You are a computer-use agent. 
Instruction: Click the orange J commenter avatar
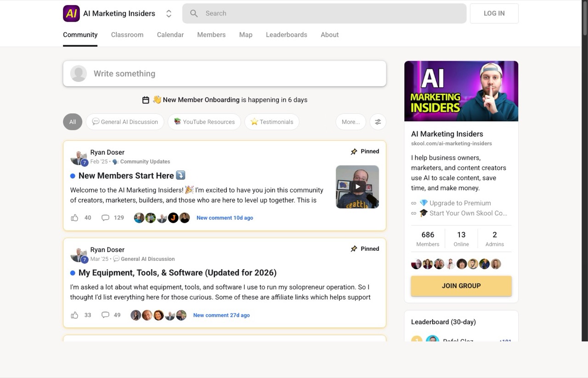[x=173, y=218]
